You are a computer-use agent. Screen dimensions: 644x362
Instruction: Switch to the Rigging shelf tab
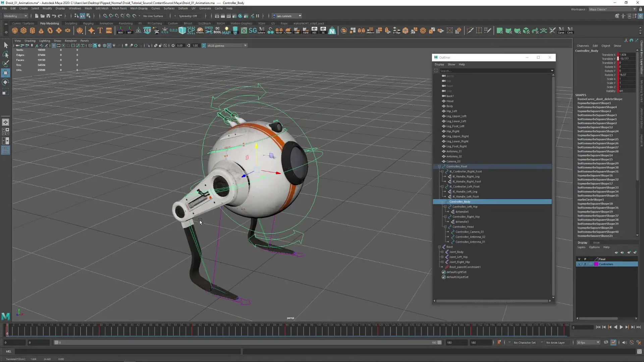click(88, 23)
